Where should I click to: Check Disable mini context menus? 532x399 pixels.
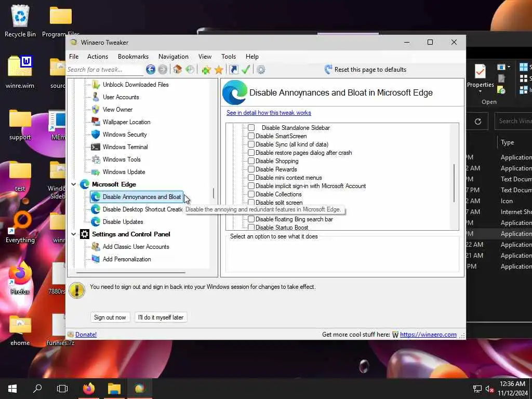click(x=251, y=178)
